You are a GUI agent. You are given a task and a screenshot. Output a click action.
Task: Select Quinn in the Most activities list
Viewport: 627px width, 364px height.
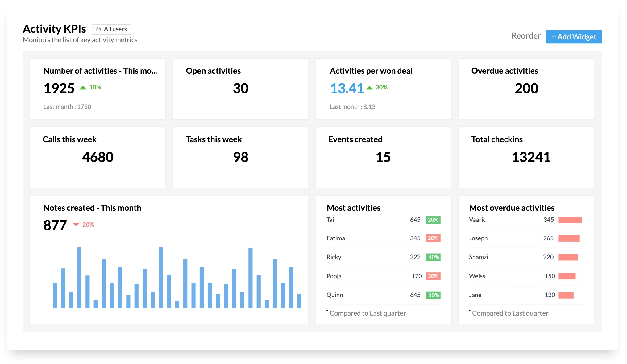(x=384, y=295)
